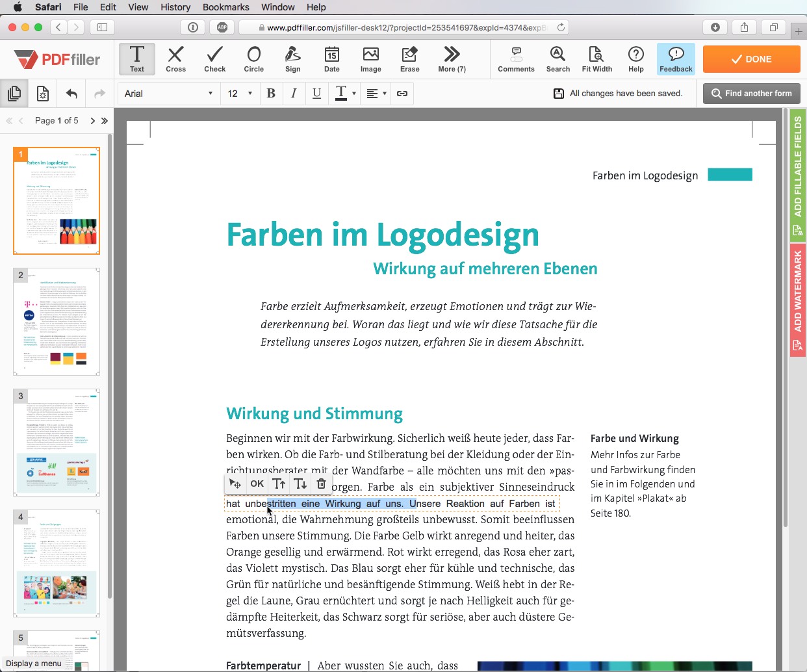Open Safari downloads
The image size is (807, 672).
[715, 27]
